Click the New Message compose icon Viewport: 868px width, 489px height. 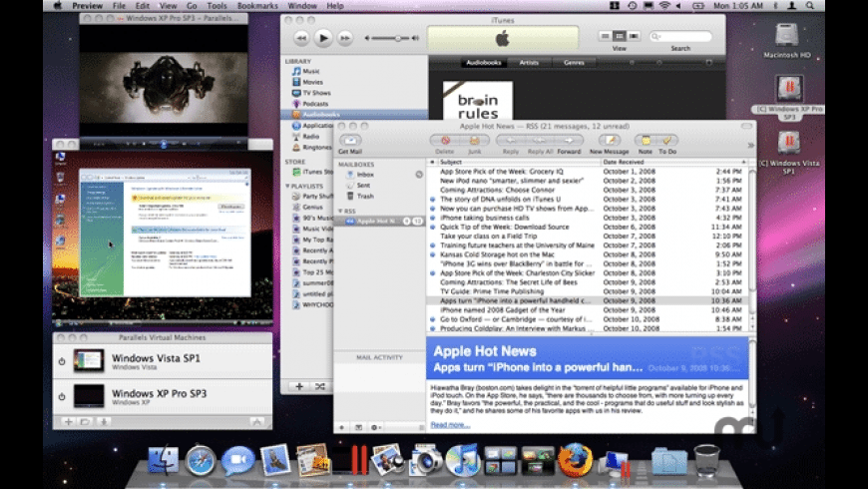(x=608, y=141)
